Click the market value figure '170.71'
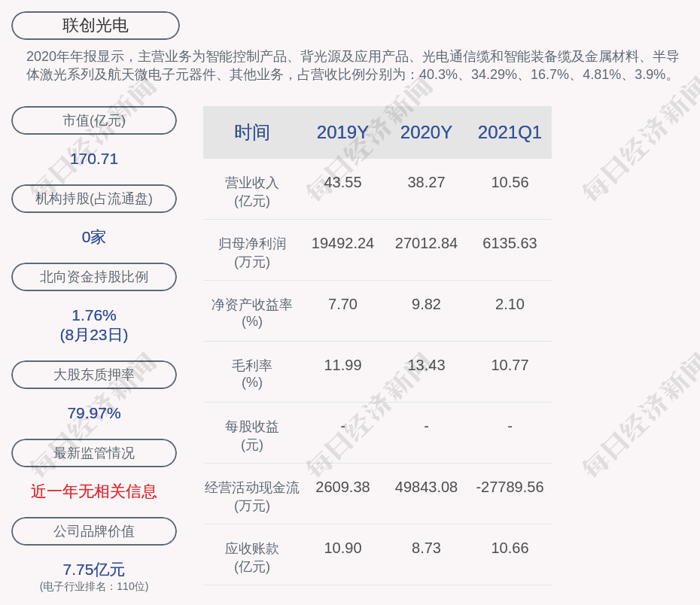The height and width of the screenshot is (605, 700). (94, 159)
